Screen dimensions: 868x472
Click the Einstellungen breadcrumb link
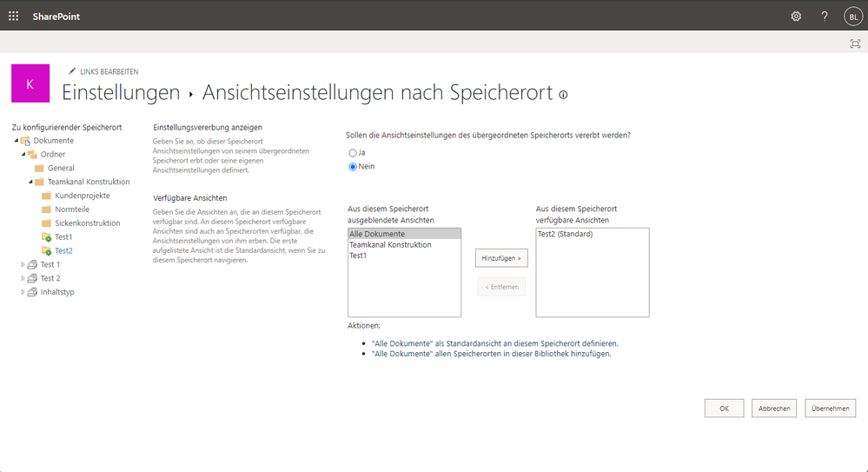point(121,92)
